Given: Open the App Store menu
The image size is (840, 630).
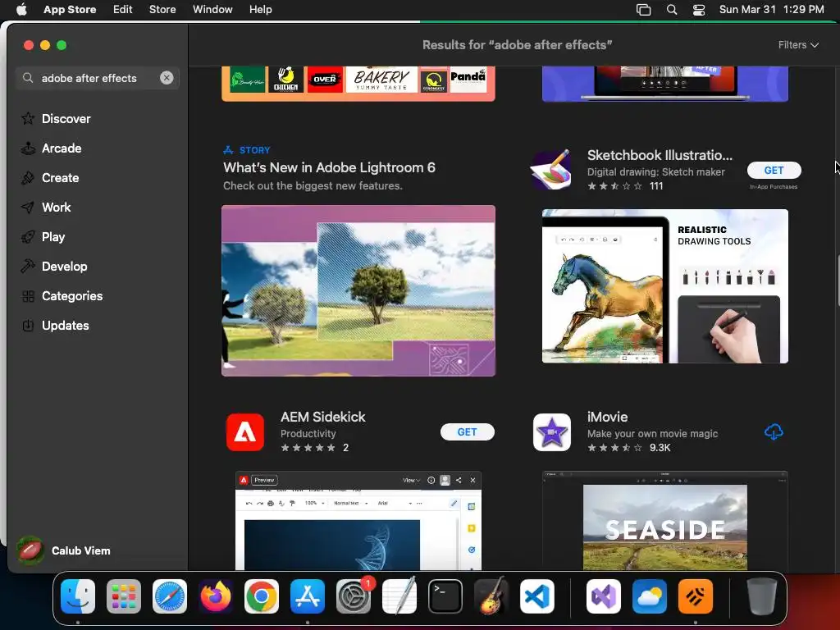Looking at the screenshot, I should pos(70,9).
